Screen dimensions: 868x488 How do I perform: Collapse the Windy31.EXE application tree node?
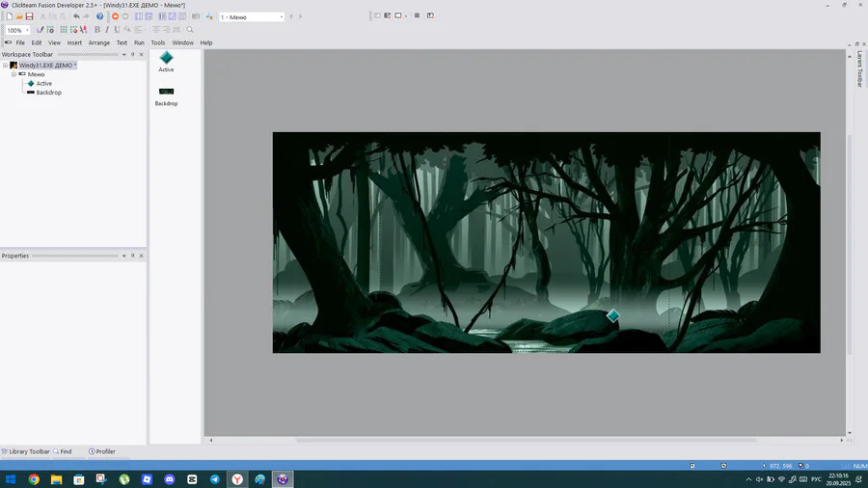tap(5, 66)
